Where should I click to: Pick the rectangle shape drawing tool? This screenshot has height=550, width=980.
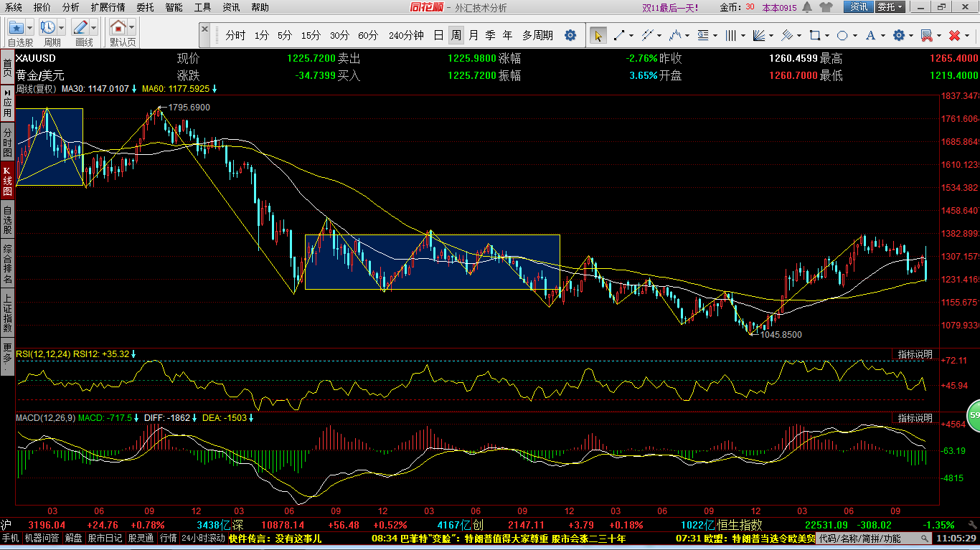click(815, 35)
